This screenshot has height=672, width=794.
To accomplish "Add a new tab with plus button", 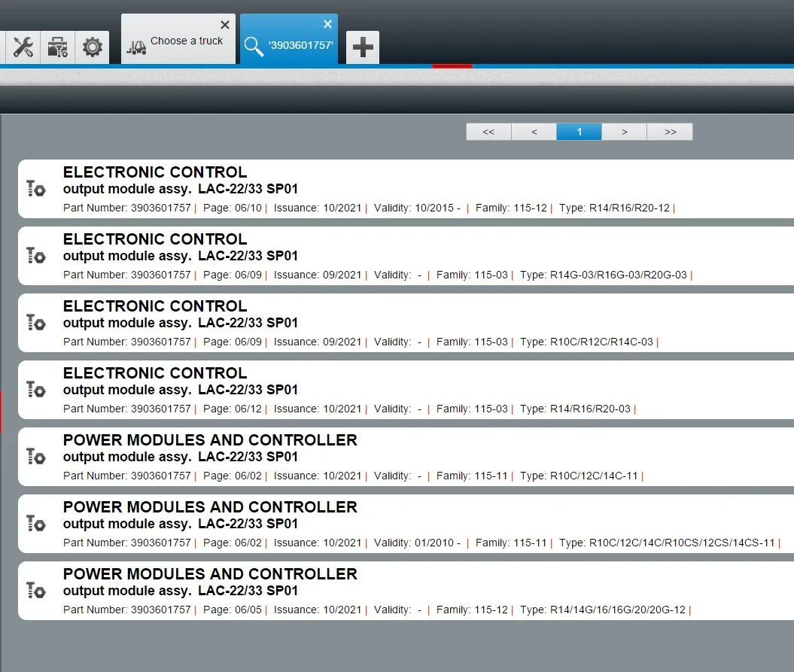I will 363,47.
